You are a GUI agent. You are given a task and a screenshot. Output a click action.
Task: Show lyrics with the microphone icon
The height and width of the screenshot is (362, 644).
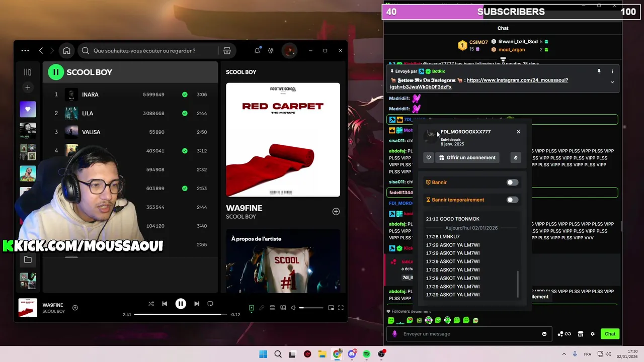click(262, 308)
